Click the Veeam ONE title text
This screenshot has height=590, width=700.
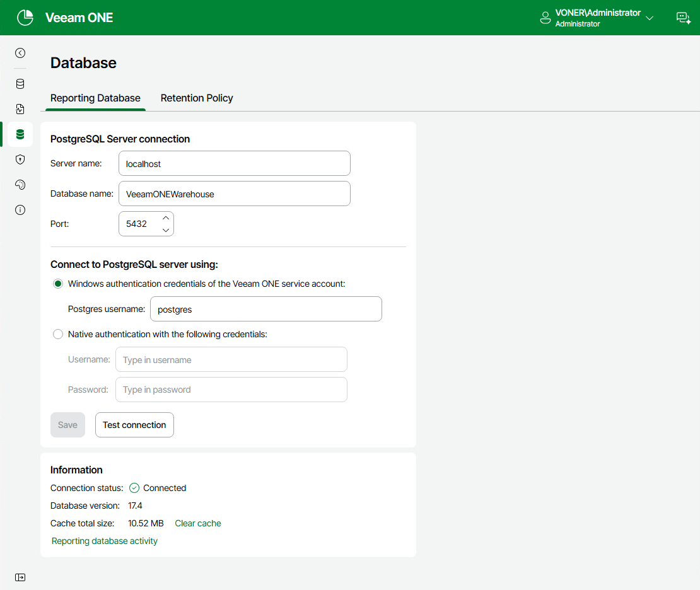click(79, 18)
